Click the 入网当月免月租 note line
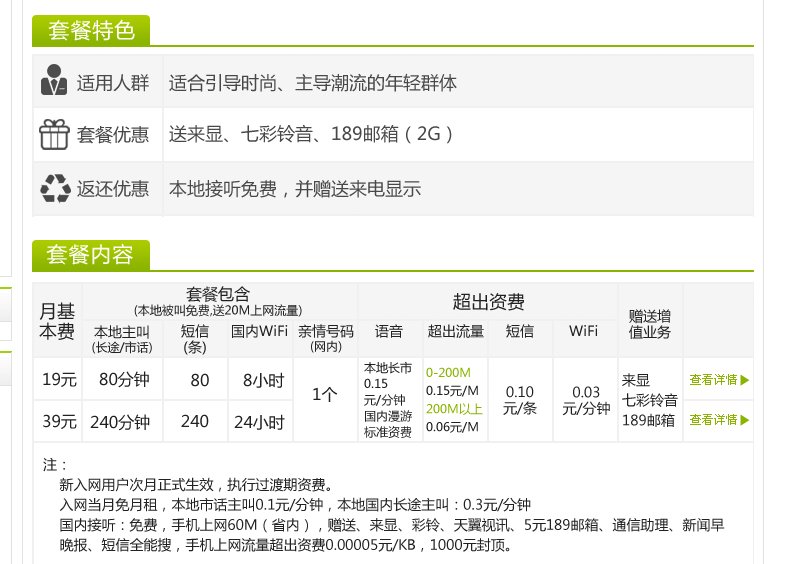The image size is (786, 564). [295, 505]
